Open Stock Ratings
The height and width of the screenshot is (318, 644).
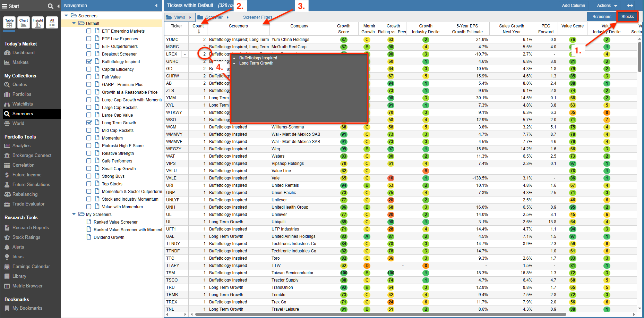[26, 237]
